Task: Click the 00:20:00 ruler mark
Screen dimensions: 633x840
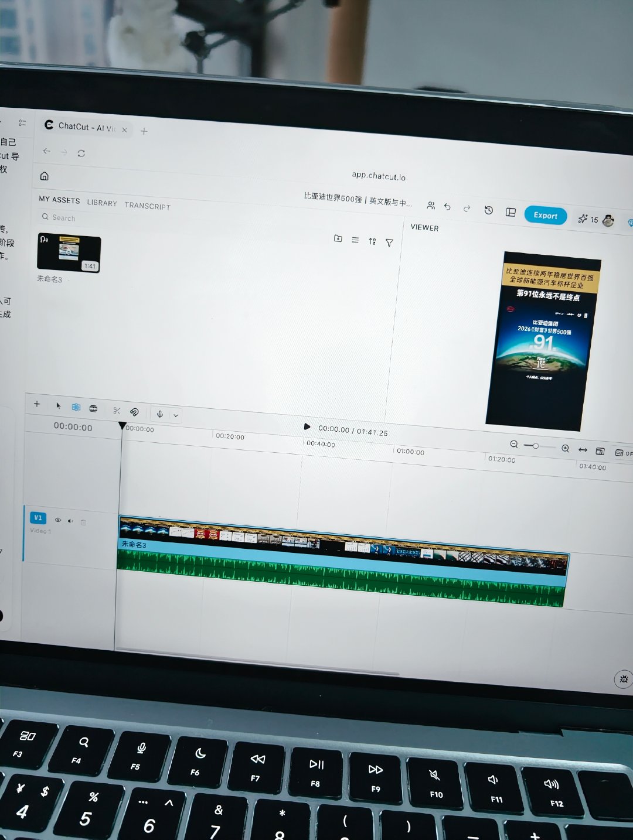Action: coord(230,436)
